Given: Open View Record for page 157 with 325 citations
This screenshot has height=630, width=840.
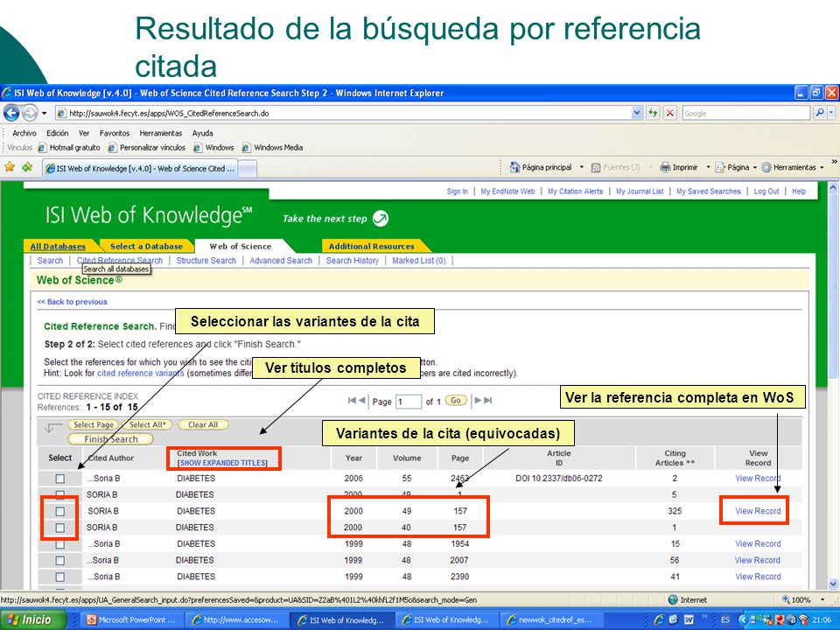Looking at the screenshot, I should click(x=758, y=511).
